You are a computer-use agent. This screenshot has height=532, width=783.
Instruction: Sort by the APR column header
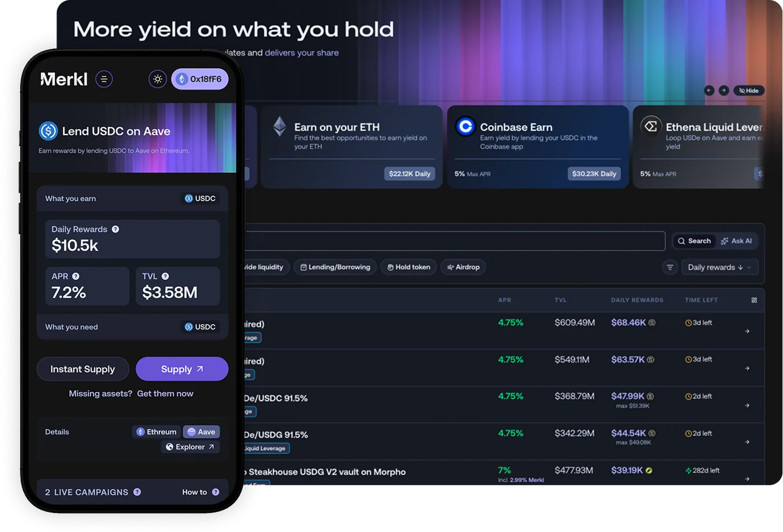tap(504, 300)
